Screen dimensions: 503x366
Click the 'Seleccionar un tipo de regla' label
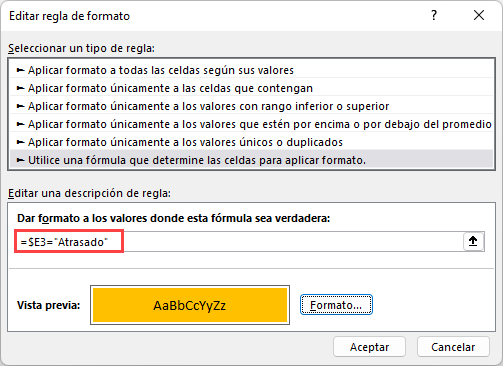tap(82, 48)
